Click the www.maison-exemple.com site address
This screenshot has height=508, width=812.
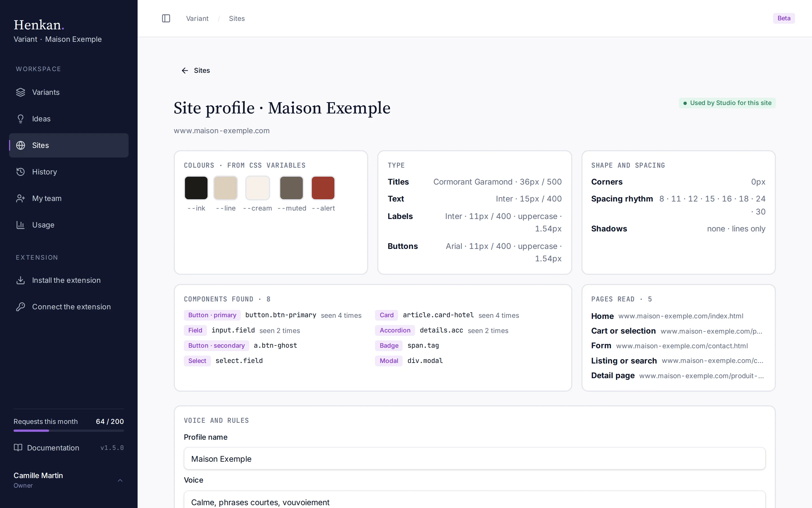point(222,131)
